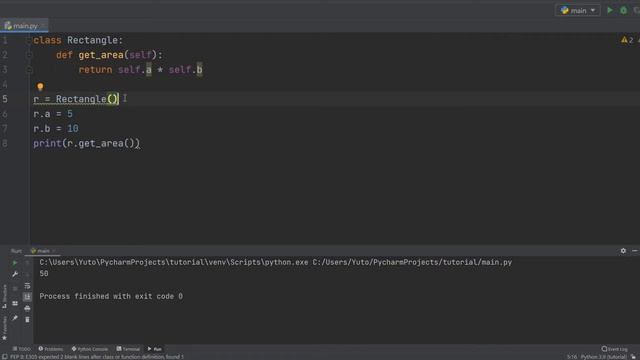Click the print icon in Run console
Viewport: 640px width, 360px height.
(27, 308)
